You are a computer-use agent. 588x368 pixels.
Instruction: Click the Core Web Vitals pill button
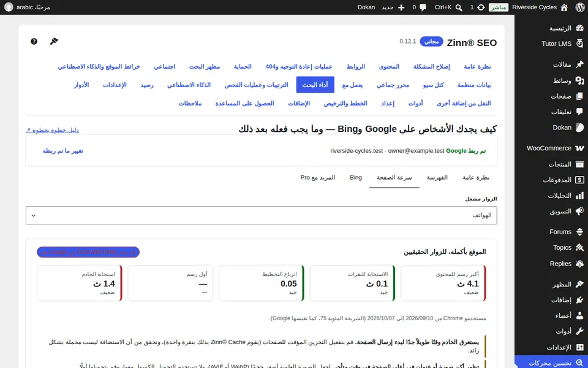(x=88, y=252)
